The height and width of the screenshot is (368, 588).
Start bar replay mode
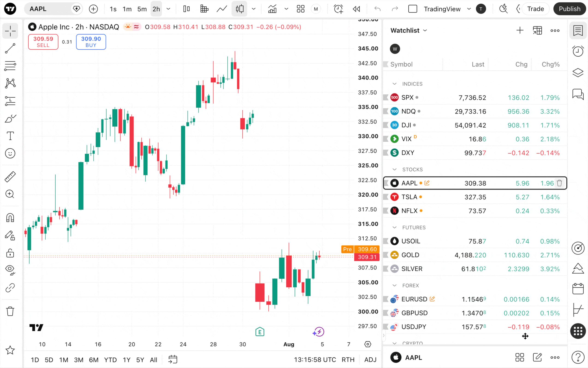(x=356, y=9)
